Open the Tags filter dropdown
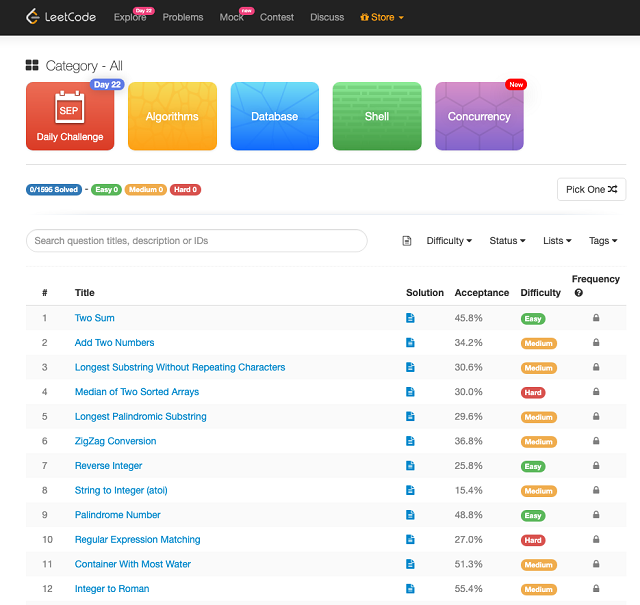This screenshot has width=640, height=605. click(603, 241)
